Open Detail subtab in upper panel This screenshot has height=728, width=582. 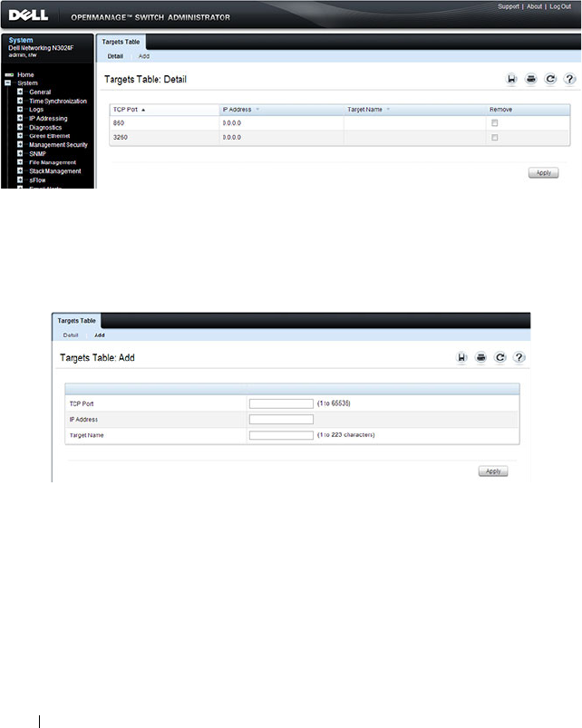point(115,56)
